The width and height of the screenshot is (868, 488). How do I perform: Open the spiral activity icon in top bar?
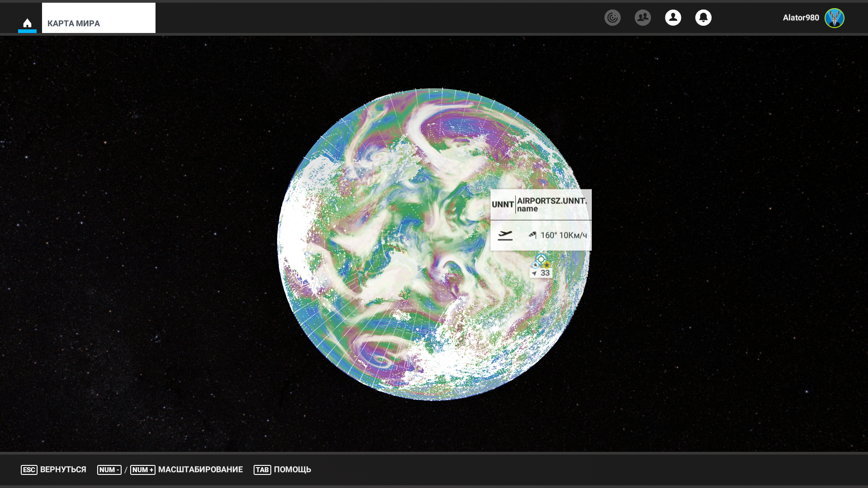613,18
